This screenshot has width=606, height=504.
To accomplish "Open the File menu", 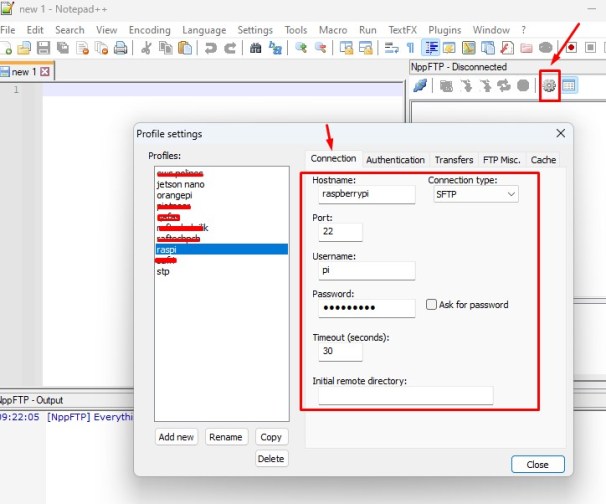I will [8, 30].
